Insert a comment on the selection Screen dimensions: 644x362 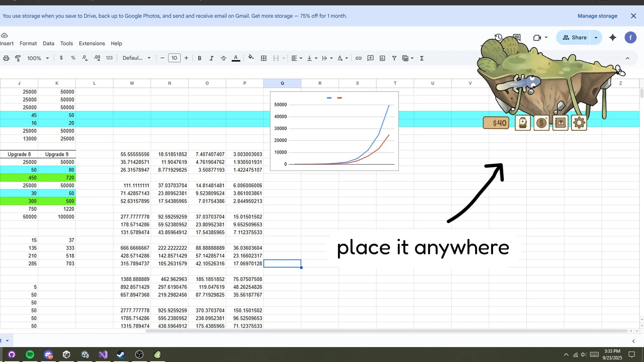(370, 58)
